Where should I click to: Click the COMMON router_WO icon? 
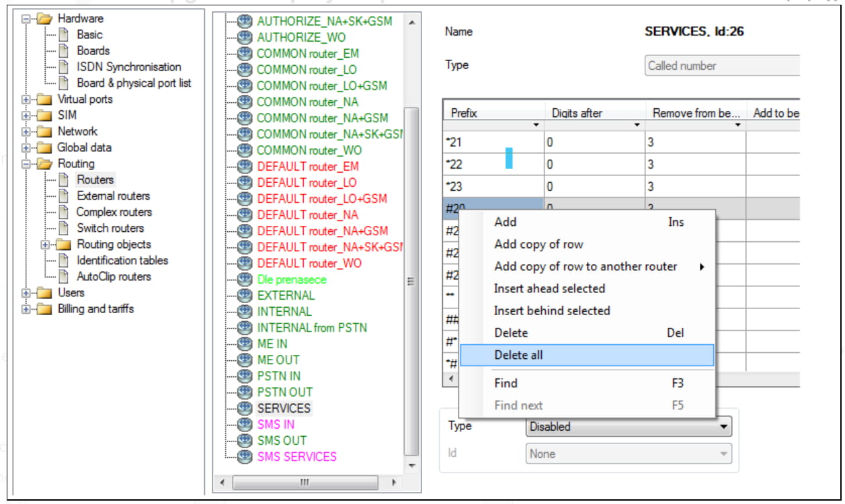pyautogui.click(x=245, y=151)
